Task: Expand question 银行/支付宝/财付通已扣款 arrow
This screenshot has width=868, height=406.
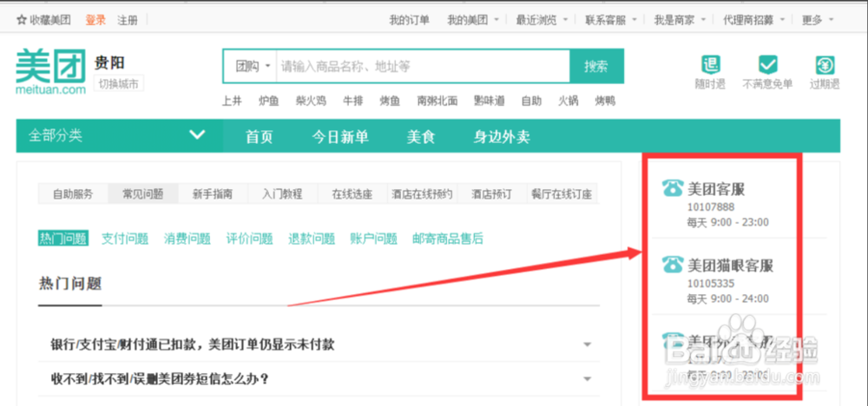Action: [x=588, y=344]
